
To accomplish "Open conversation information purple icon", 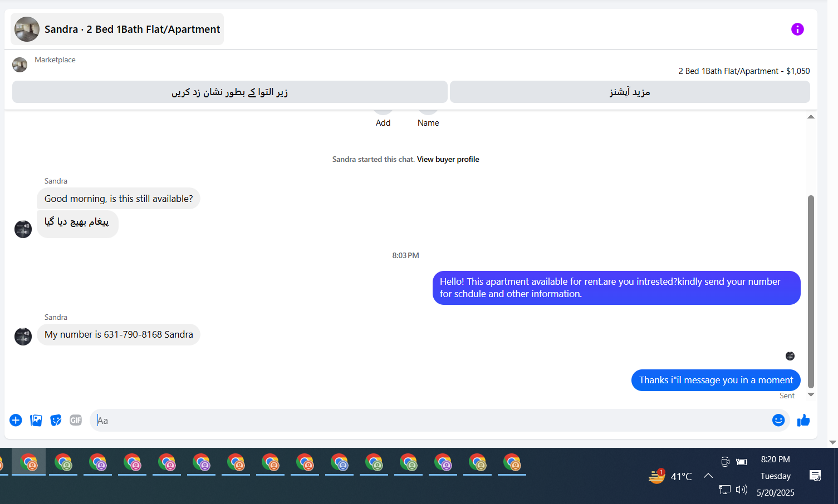I will [x=797, y=29].
